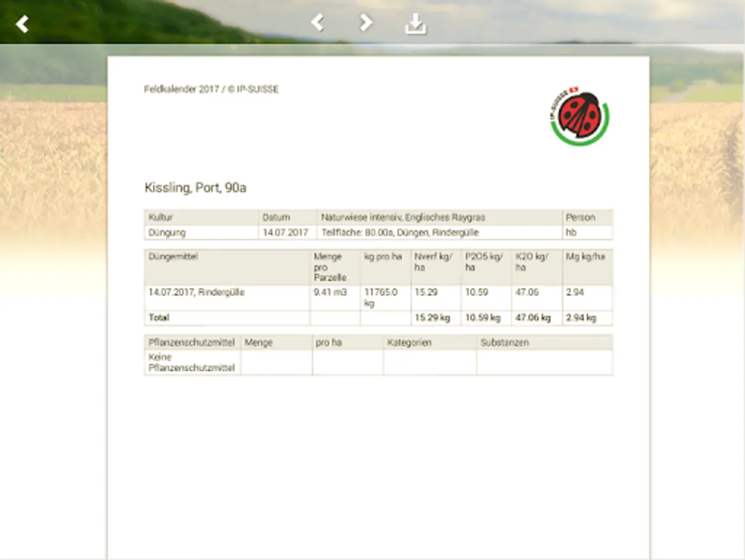
Task: Select the Nverf value '15.29' in Rindergülle row
Action: coord(426,292)
